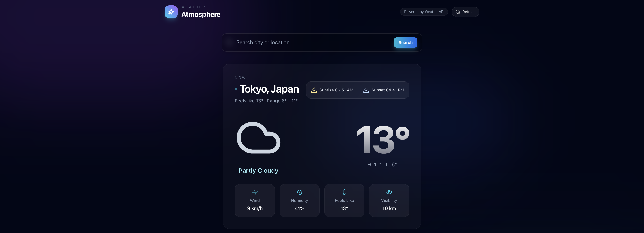Open the sunrise and sunset times panel
Screen dimensions: 644x233
[358, 90]
